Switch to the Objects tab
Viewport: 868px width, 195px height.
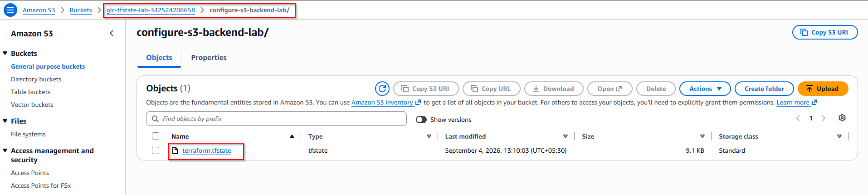159,58
